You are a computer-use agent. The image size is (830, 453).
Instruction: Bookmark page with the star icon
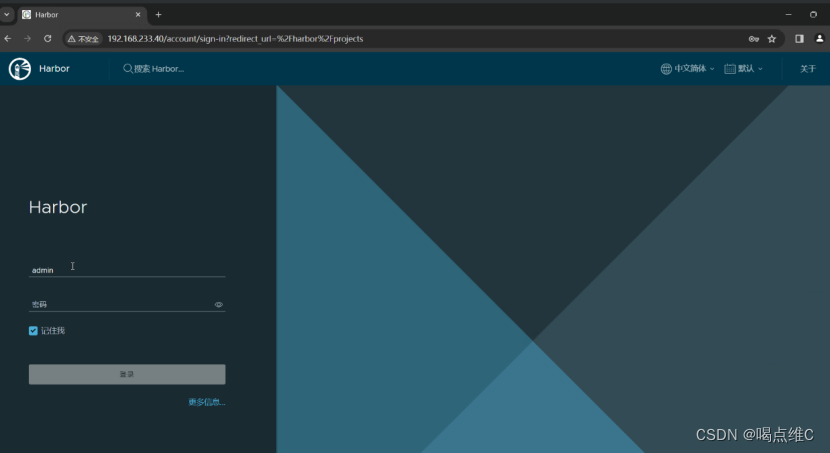click(772, 39)
